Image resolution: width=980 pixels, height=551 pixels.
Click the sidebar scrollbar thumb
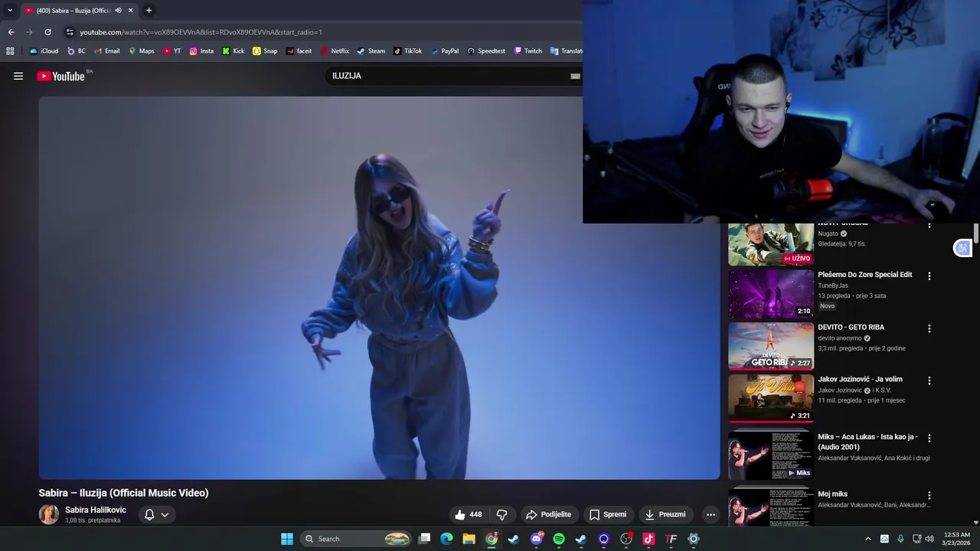pyautogui.click(x=976, y=232)
